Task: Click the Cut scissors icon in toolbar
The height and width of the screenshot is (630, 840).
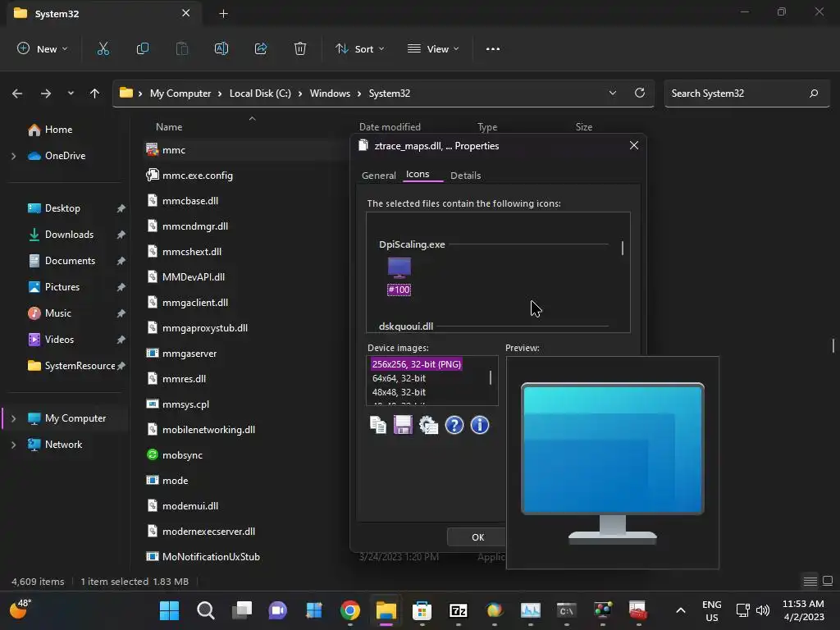Action: pos(103,48)
